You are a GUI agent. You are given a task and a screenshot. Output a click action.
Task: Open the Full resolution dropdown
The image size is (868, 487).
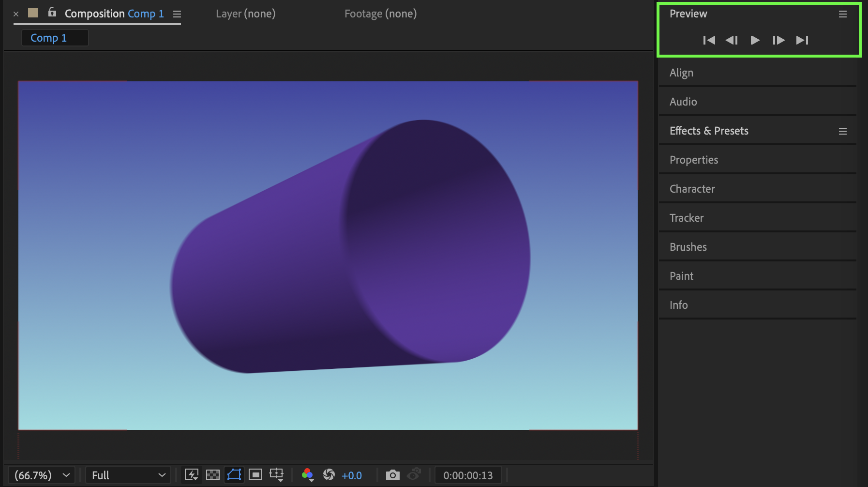point(128,475)
